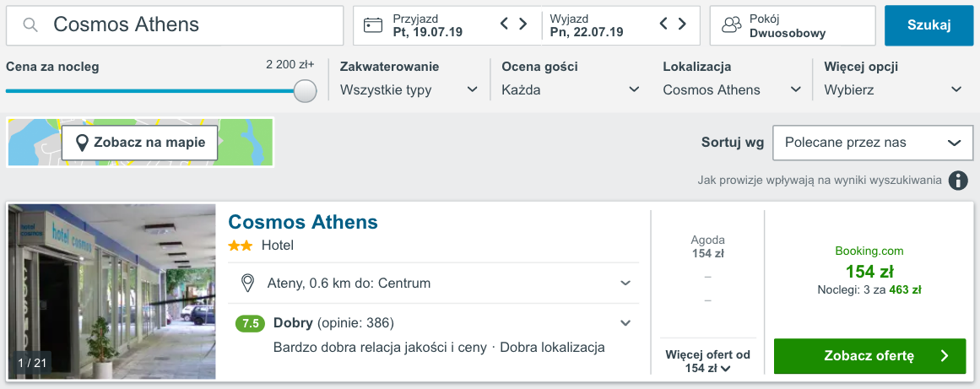980x389 pixels.
Task: Go to next check-out date
Action: (682, 24)
